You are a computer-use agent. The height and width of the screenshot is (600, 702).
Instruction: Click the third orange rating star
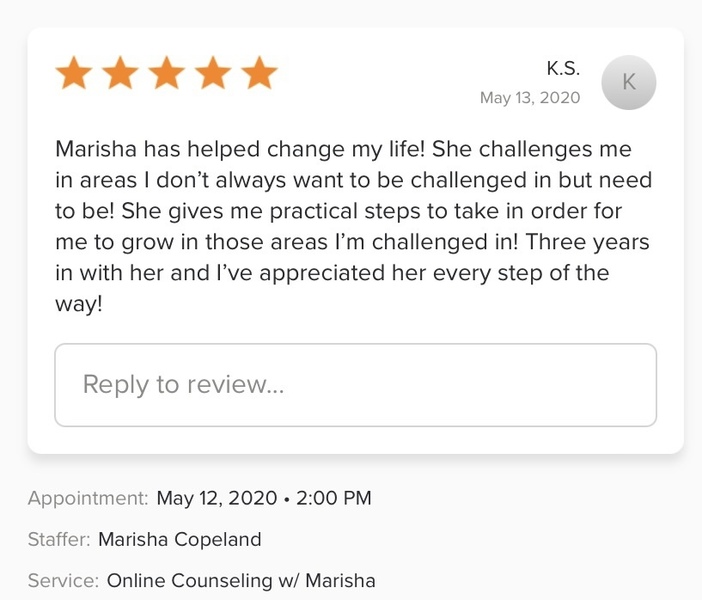pos(167,73)
